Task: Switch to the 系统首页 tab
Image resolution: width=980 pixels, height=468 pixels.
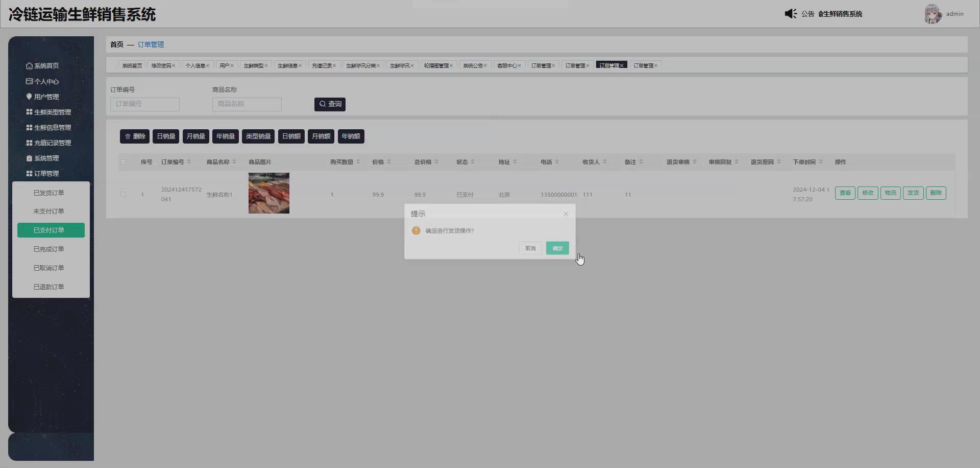Action: click(x=132, y=65)
